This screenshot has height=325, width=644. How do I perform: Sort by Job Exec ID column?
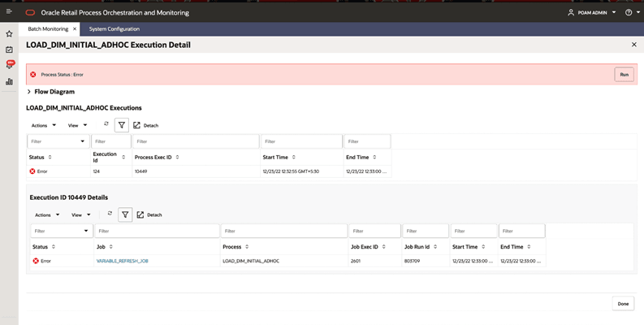tap(383, 247)
